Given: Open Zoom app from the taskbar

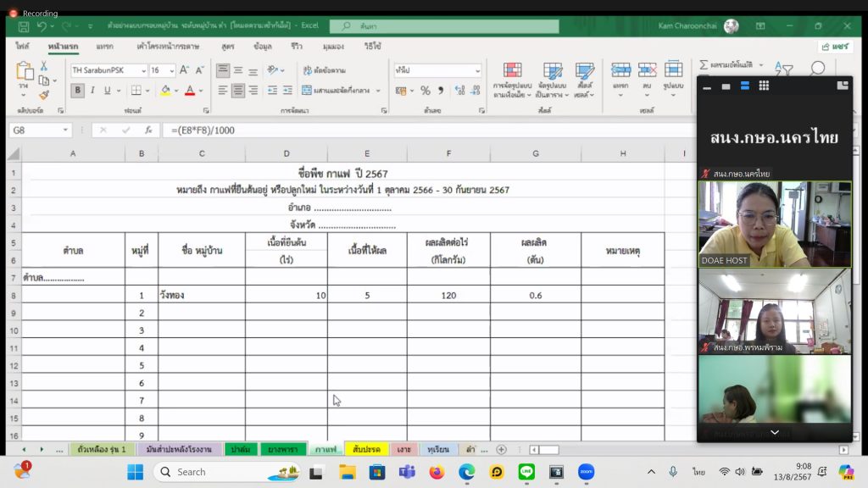Looking at the screenshot, I should tap(585, 472).
